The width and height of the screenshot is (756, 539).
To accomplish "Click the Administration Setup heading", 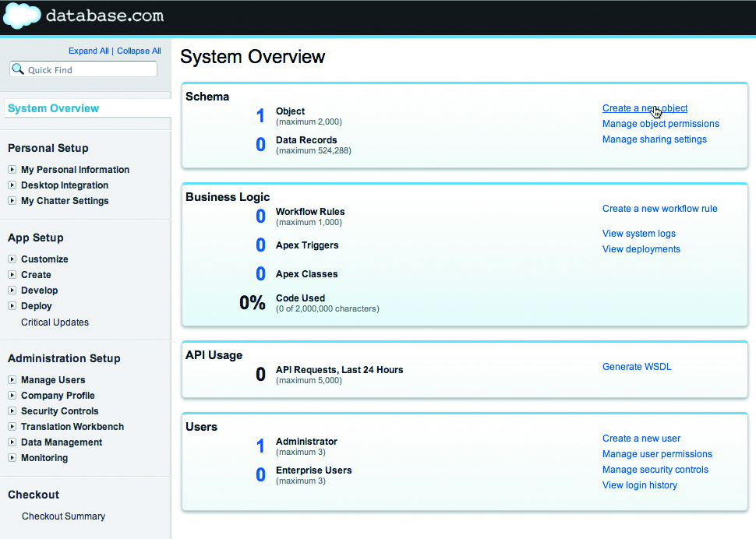I will point(64,358).
